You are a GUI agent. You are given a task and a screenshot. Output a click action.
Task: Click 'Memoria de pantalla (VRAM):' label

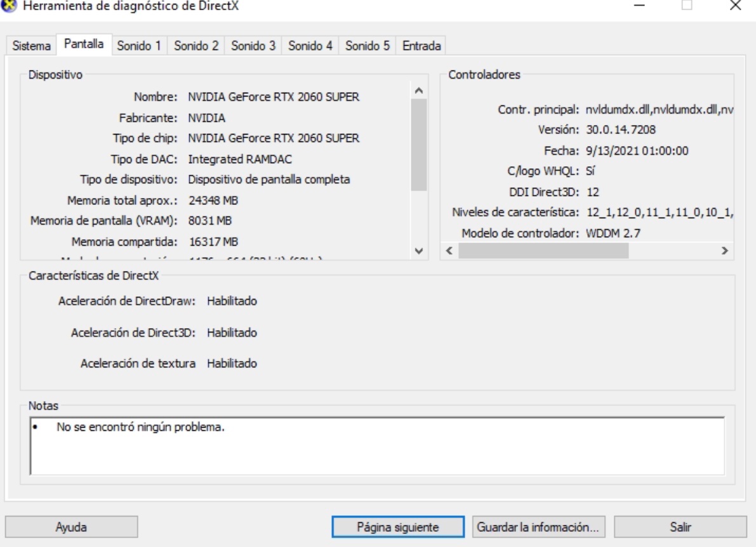[103, 221]
